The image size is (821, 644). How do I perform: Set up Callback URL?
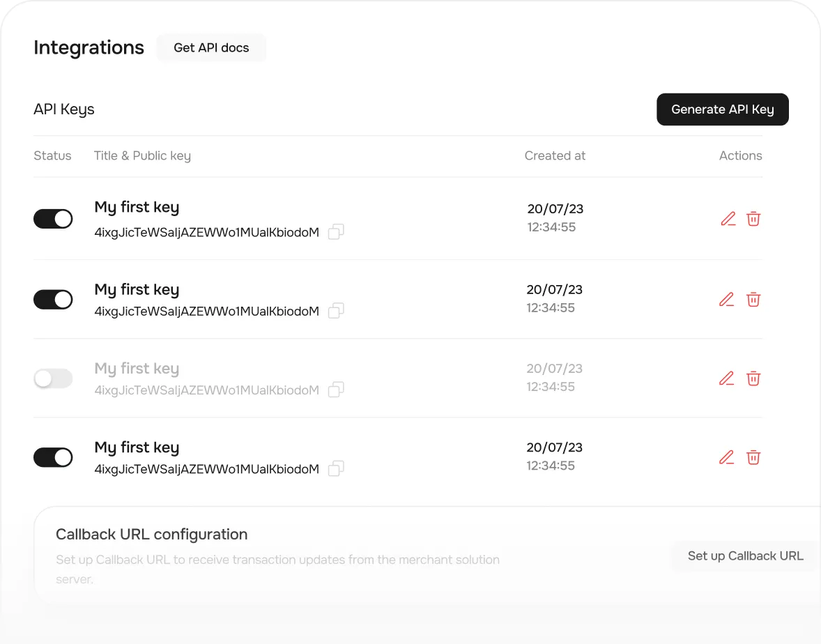746,556
